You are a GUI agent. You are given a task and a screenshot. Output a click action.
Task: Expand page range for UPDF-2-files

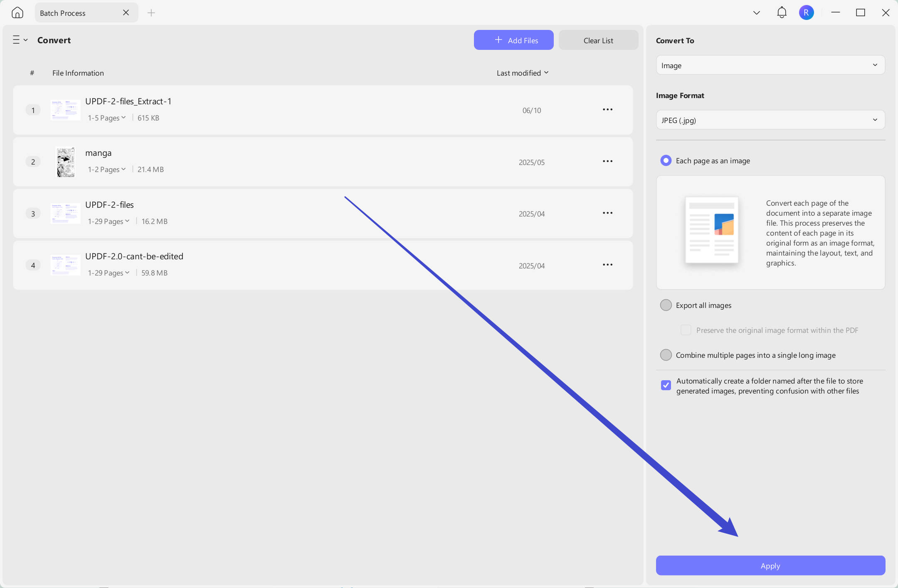point(109,221)
